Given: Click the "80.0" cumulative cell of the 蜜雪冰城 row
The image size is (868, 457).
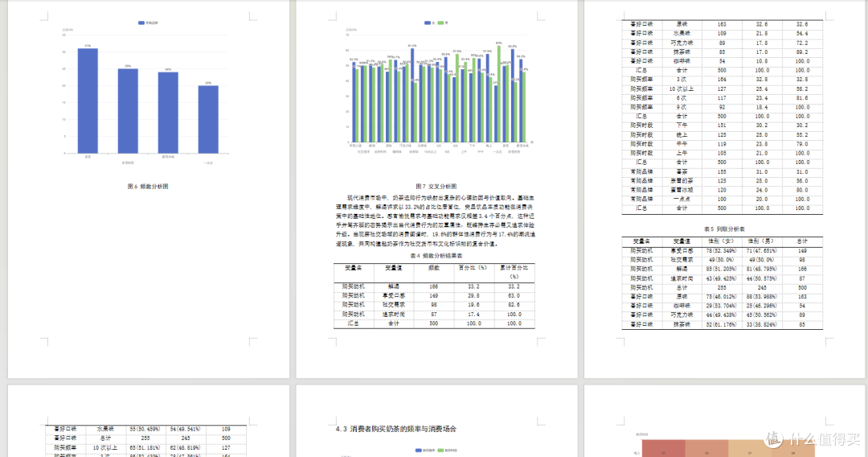Looking at the screenshot, I should coord(802,190).
